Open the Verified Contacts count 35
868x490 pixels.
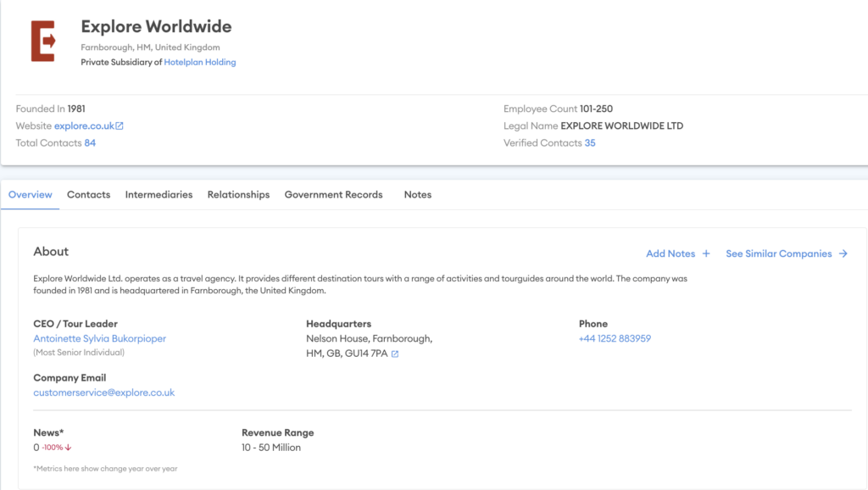tap(590, 143)
